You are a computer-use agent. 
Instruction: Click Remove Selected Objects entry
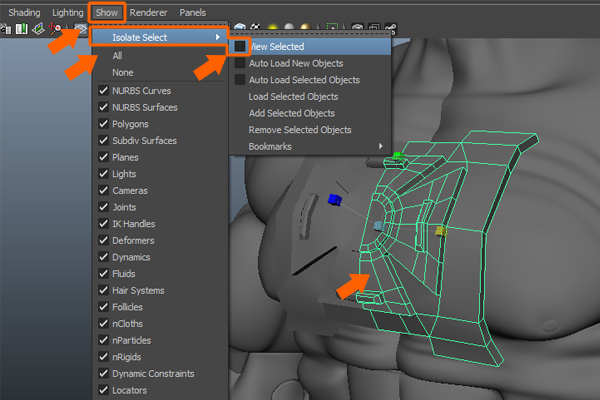pos(299,130)
